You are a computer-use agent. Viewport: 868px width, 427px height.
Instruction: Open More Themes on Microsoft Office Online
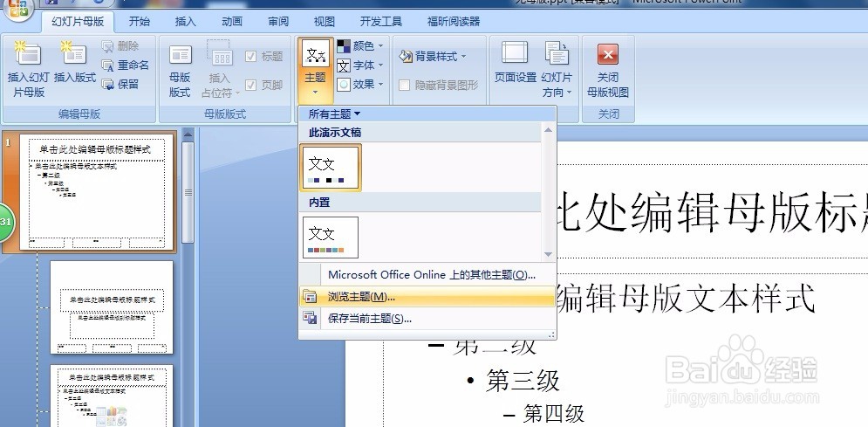point(427,275)
